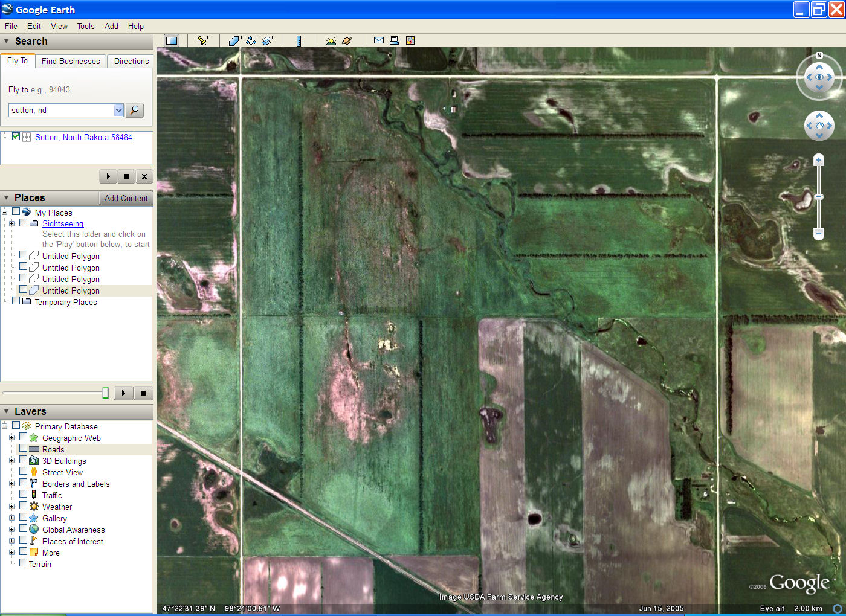Viewport: 846px width, 616px height.
Task: Switch to Find Businesses tab
Action: click(71, 61)
